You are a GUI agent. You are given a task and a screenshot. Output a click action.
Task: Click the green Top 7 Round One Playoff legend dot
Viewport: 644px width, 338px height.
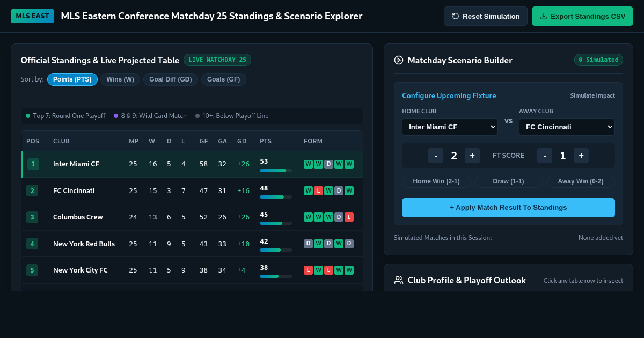tap(28, 116)
